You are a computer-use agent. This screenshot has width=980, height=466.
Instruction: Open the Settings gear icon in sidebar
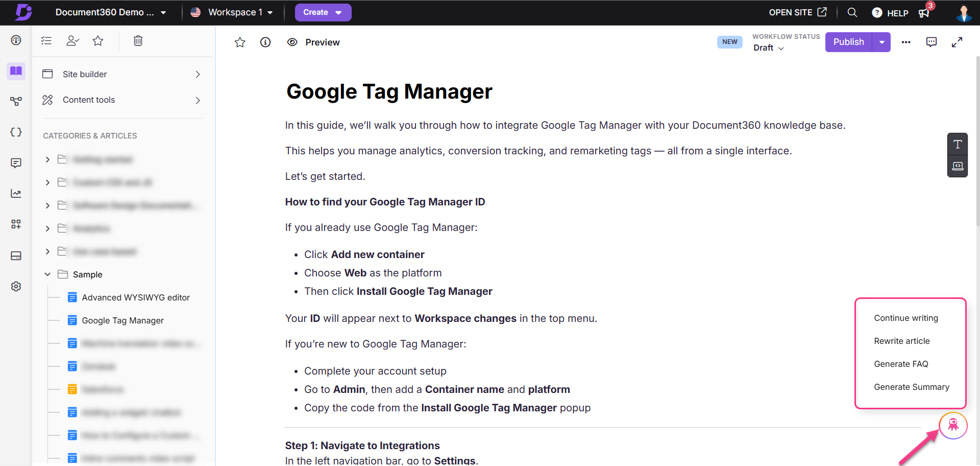pyautogui.click(x=16, y=286)
